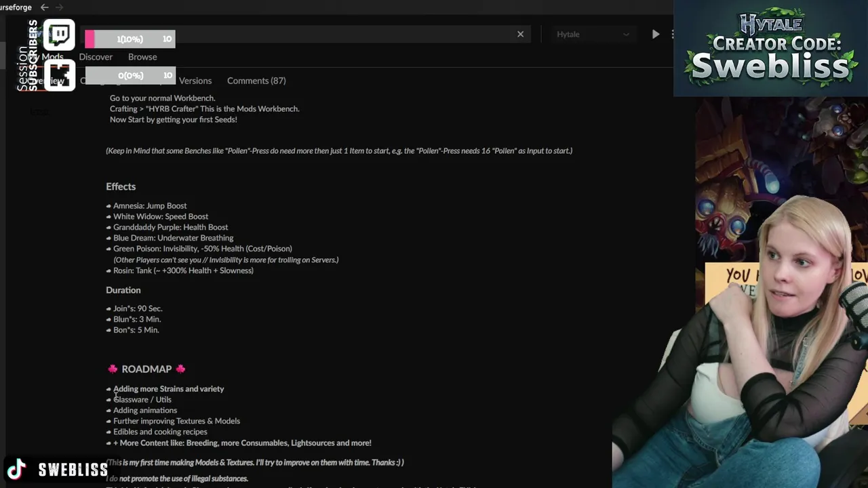Select the Adding animations line
Image resolution: width=868 pixels, height=488 pixels.
[145, 411]
